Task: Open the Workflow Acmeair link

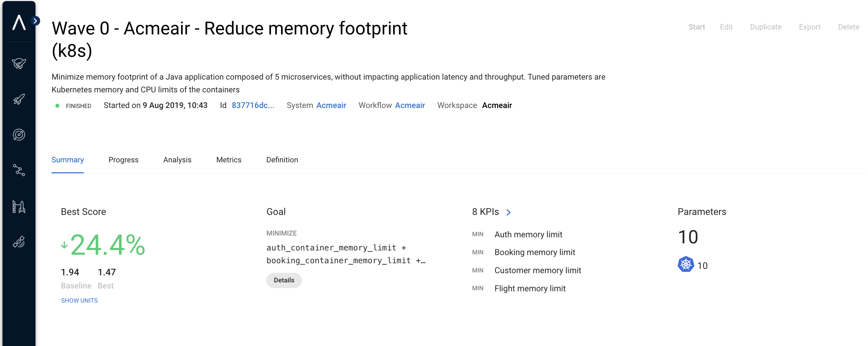Action: (410, 106)
